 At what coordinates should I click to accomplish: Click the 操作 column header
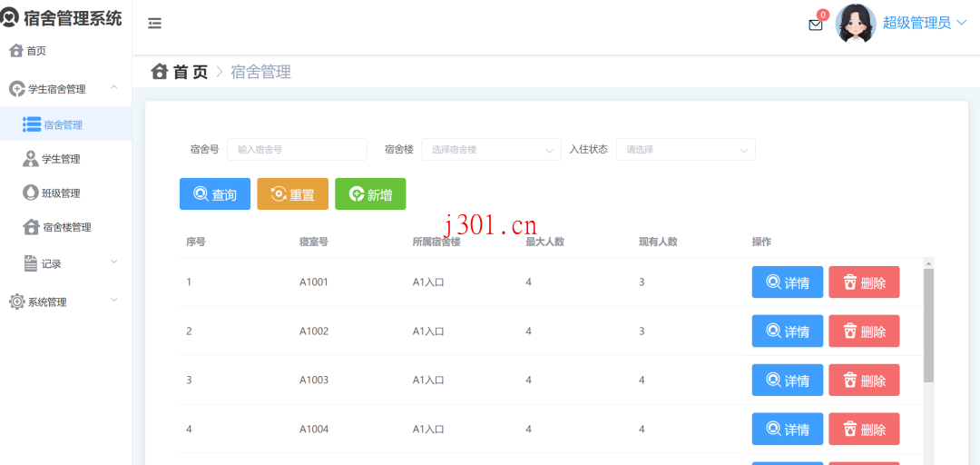[x=761, y=242]
